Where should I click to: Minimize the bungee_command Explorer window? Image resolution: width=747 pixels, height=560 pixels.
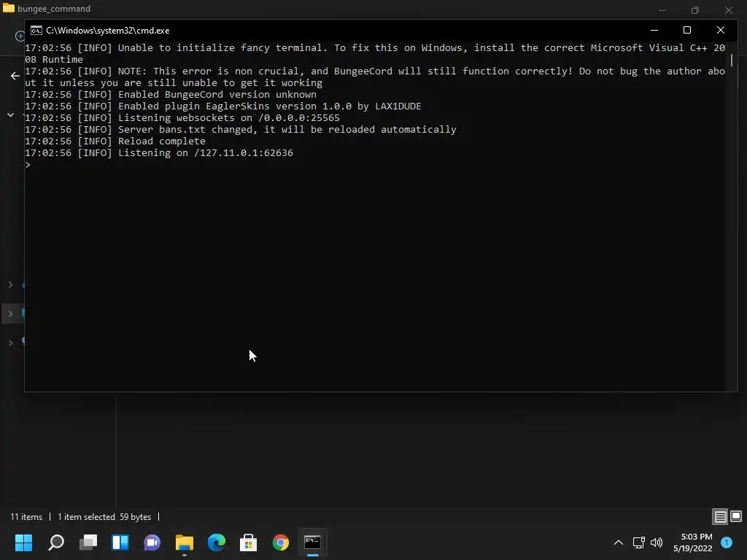(662, 9)
